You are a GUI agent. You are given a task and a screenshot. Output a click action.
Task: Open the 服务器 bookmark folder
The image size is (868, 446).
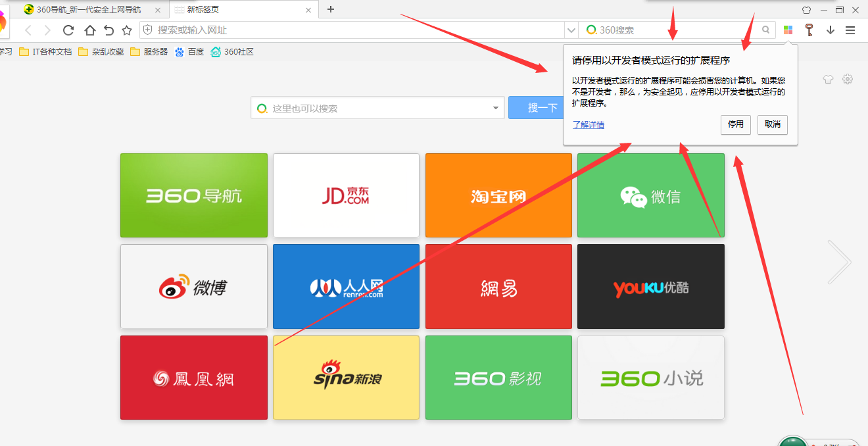(x=149, y=52)
